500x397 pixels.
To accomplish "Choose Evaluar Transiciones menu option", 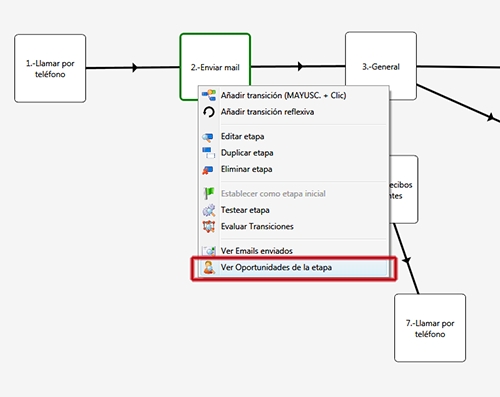I will pyautogui.click(x=294, y=226).
